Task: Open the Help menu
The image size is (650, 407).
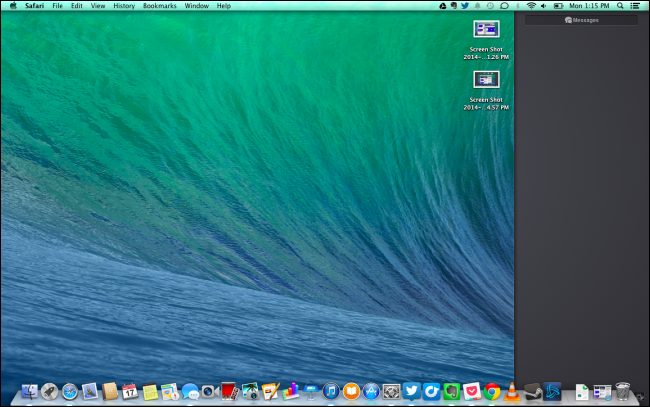Action: (223, 6)
